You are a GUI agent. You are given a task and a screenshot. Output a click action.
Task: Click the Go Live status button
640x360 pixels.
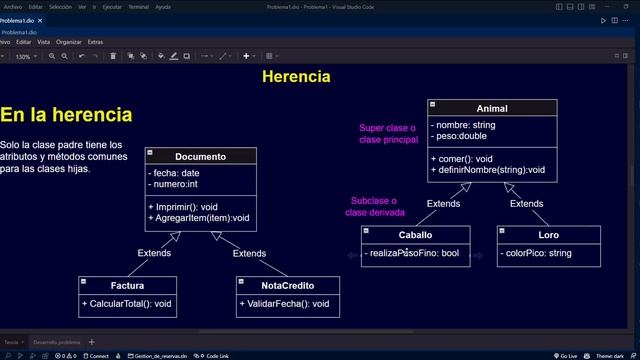click(565, 356)
